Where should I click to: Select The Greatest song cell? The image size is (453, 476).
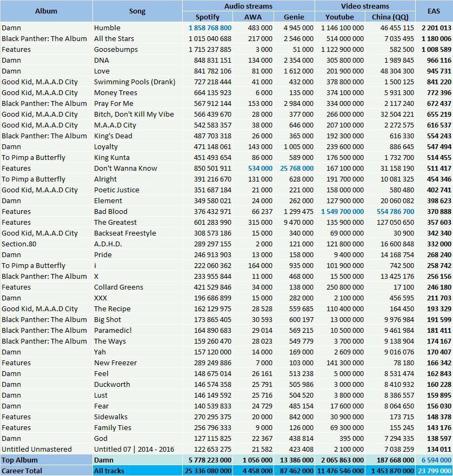point(137,222)
